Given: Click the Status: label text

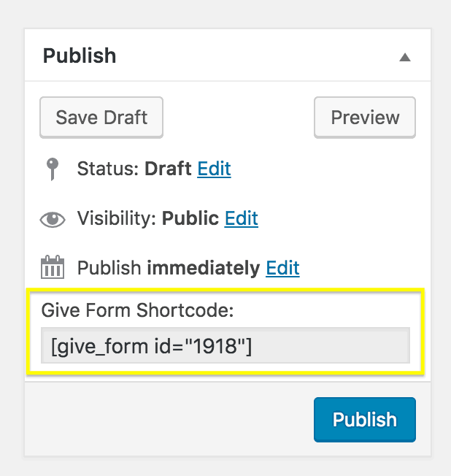Looking at the screenshot, I should [108, 169].
